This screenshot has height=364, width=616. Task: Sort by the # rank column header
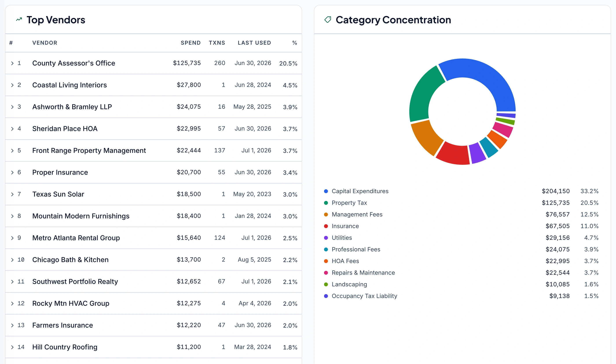[11, 43]
